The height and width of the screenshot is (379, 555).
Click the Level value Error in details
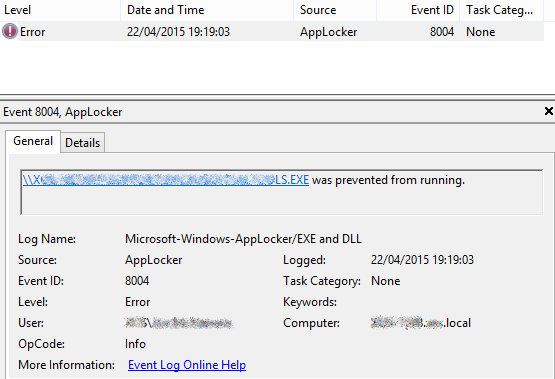click(137, 302)
